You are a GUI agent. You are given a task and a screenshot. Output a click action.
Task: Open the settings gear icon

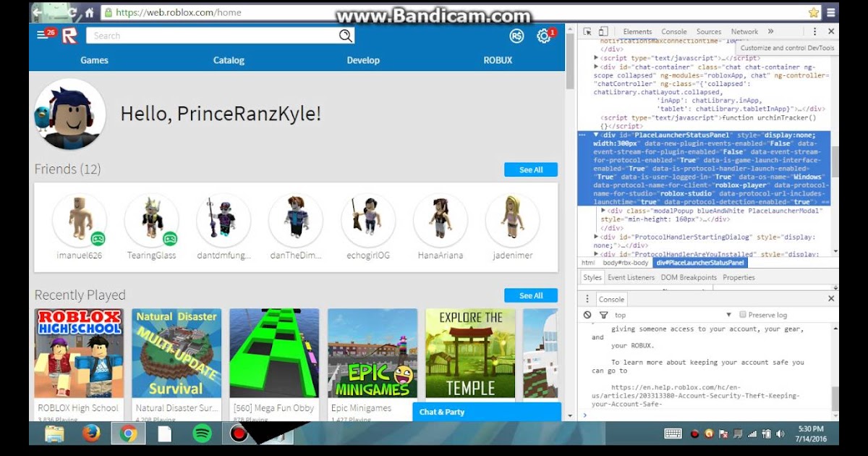543,35
